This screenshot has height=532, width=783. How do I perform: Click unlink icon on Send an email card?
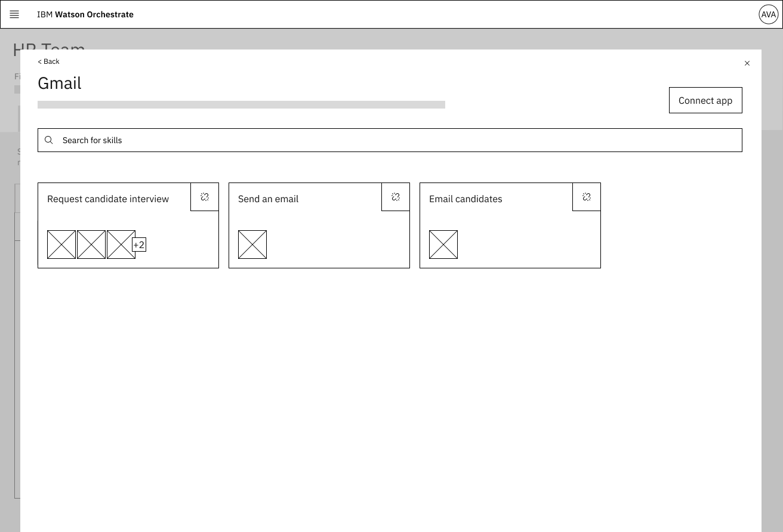(396, 197)
